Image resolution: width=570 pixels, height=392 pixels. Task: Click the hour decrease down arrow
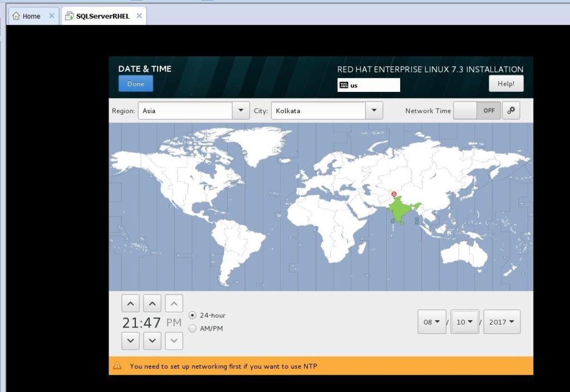pyautogui.click(x=130, y=341)
